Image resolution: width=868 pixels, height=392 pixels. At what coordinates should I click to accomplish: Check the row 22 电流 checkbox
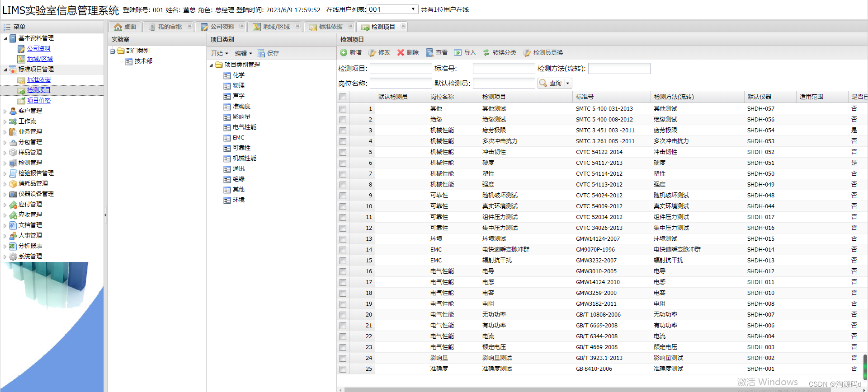tap(343, 337)
